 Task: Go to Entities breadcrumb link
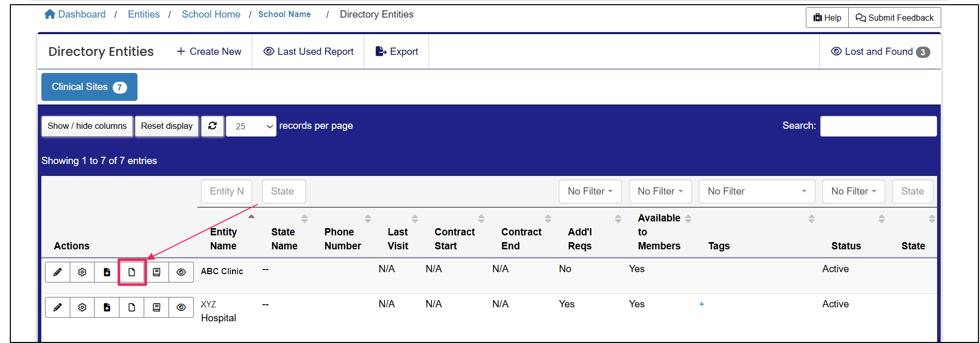point(144,14)
